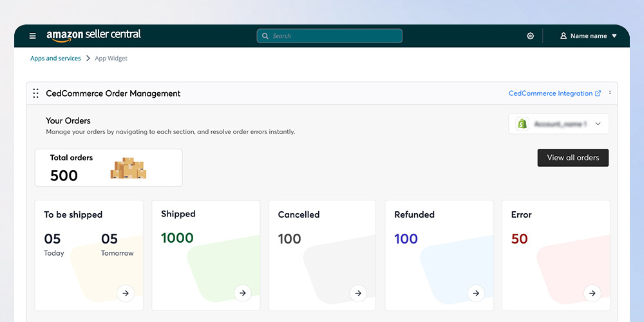This screenshot has height=322, width=644.
Task: Grab the widget drag handle dots
Action: coord(35,93)
